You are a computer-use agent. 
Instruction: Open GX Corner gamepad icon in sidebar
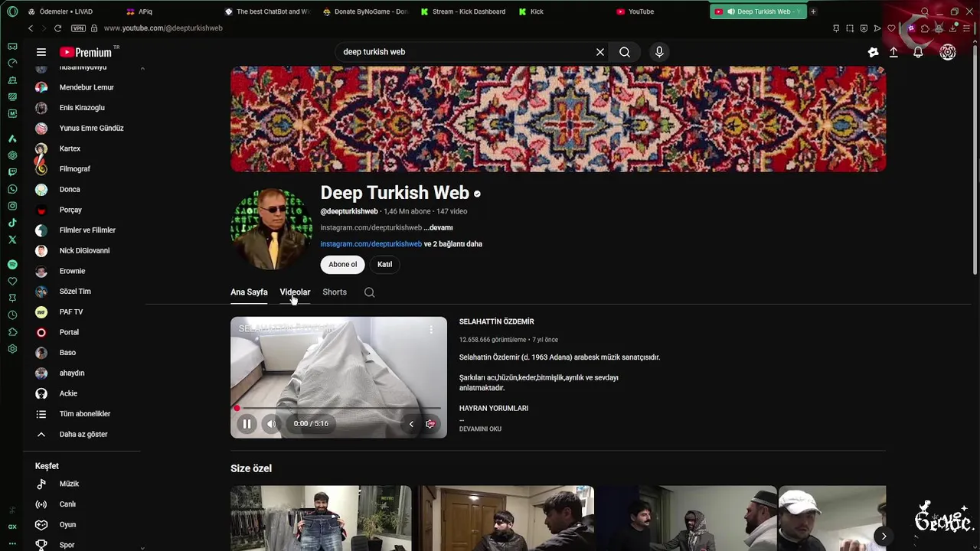pyautogui.click(x=12, y=46)
